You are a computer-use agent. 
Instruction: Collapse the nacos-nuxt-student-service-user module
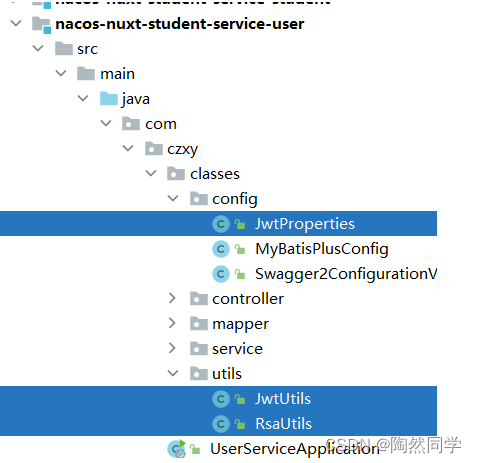pyautogui.click(x=16, y=24)
